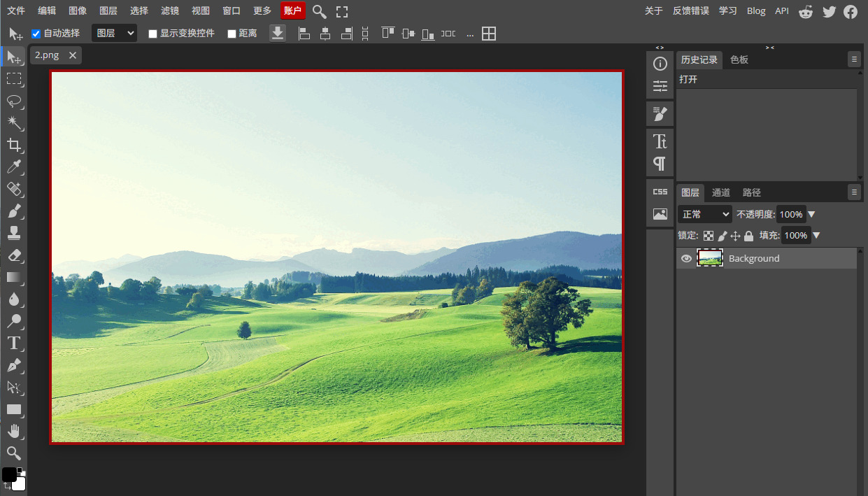
Task: Choose the Crop tool
Action: coord(14,145)
